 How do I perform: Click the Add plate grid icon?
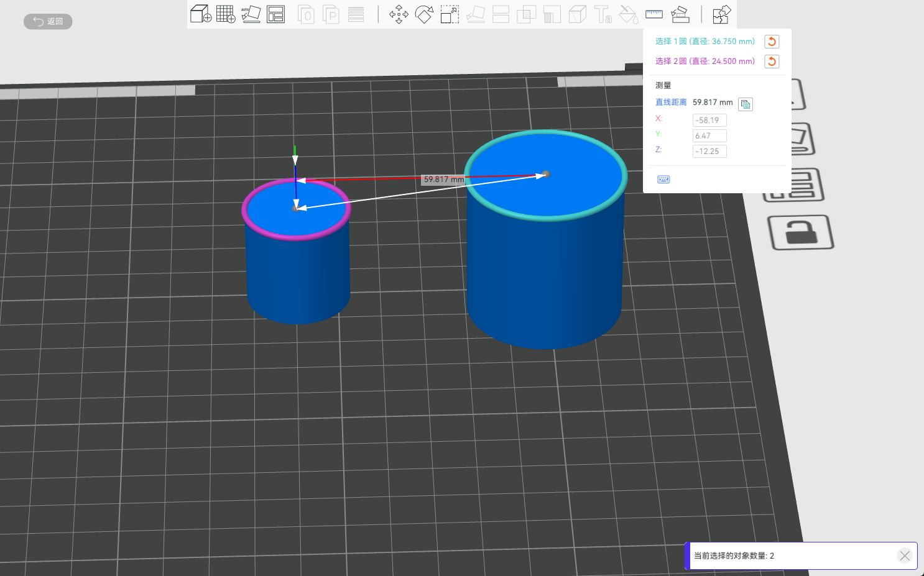pos(226,14)
